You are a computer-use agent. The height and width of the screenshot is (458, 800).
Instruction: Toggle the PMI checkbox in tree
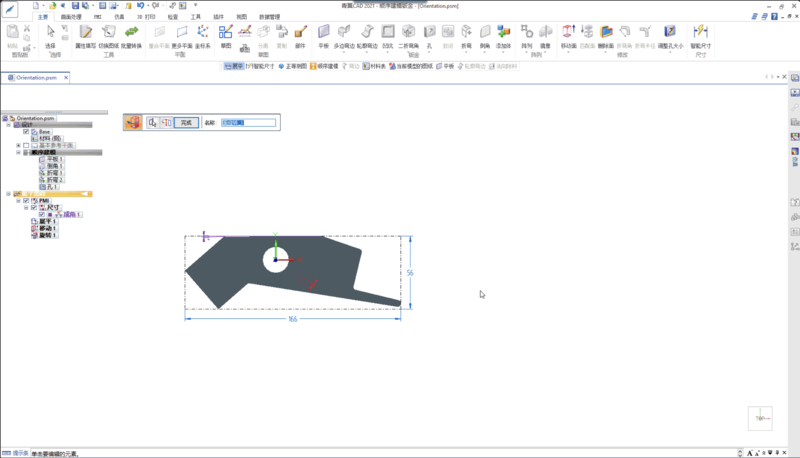[x=26, y=200]
